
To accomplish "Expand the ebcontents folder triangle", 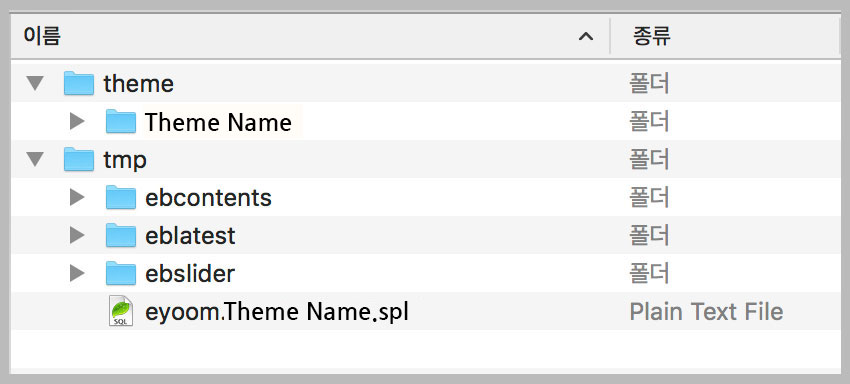I will 78,197.
